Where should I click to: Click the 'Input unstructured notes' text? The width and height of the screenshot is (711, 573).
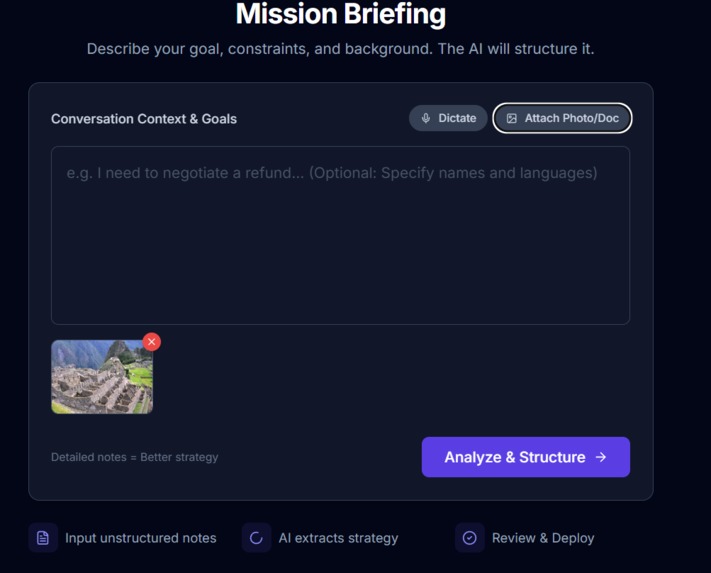click(141, 538)
